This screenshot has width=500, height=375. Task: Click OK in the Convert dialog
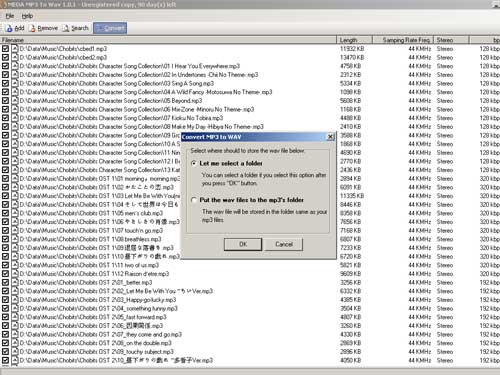pos(243,244)
